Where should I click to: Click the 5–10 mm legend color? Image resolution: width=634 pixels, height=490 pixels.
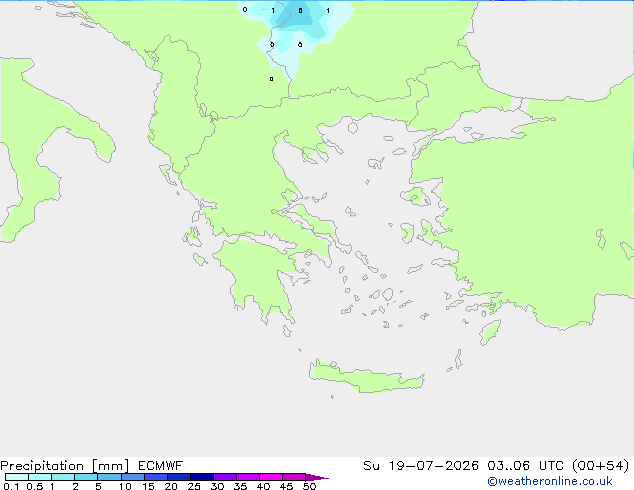pyautogui.click(x=109, y=477)
